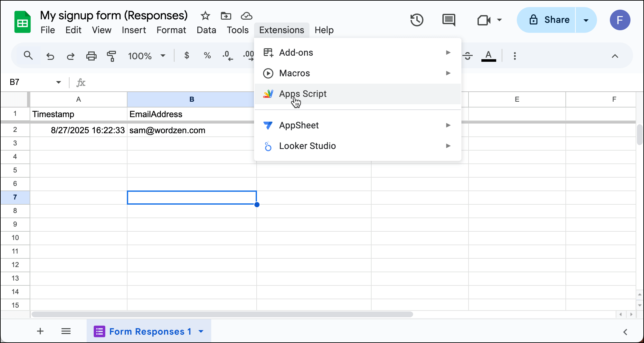The height and width of the screenshot is (343, 644).
Task: Expand the Macros submenu
Action: point(357,73)
